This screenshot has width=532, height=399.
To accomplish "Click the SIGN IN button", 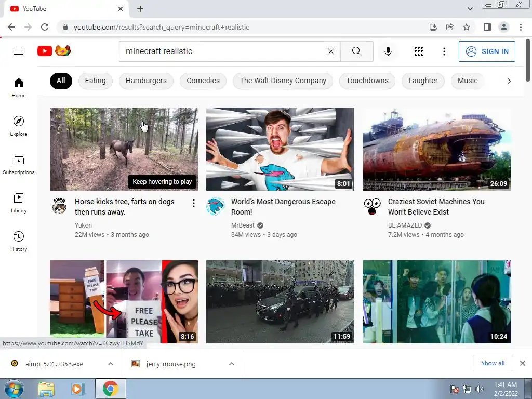I will pyautogui.click(x=487, y=51).
